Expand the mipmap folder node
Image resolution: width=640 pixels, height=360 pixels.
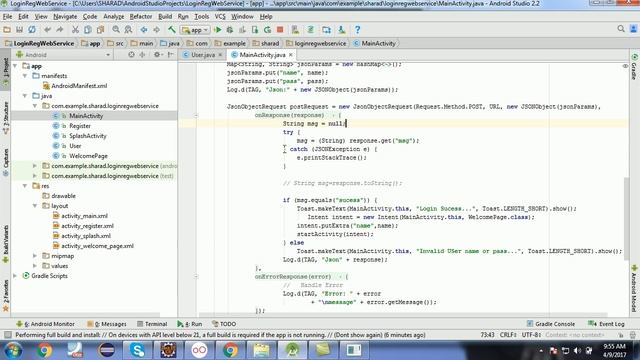tap(35, 256)
